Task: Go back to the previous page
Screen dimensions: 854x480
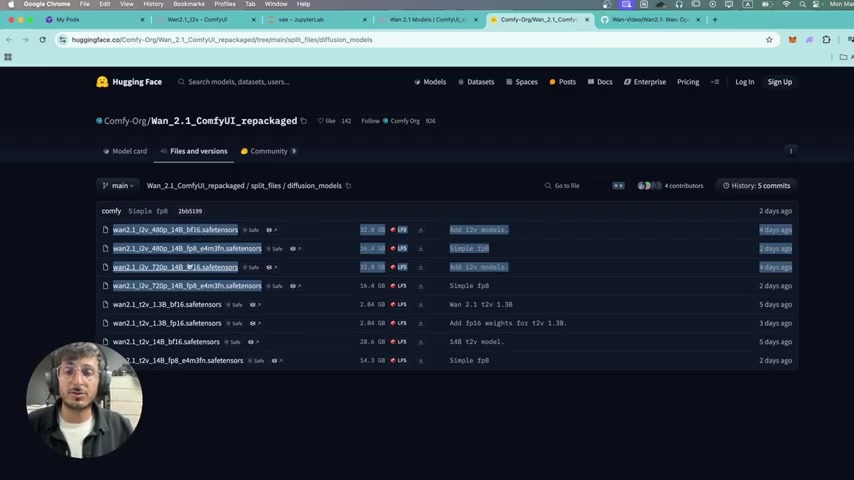Action: pyautogui.click(x=9, y=40)
